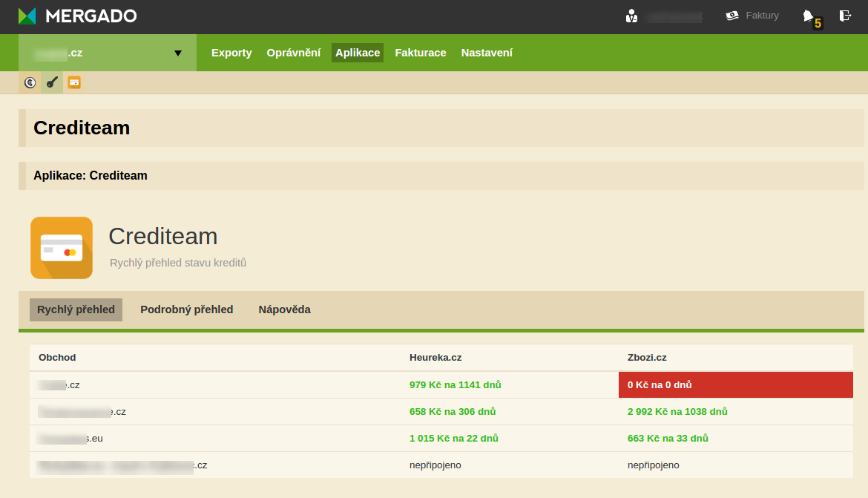Select the cell '979 Kč na 1141 dnů'

(455, 385)
